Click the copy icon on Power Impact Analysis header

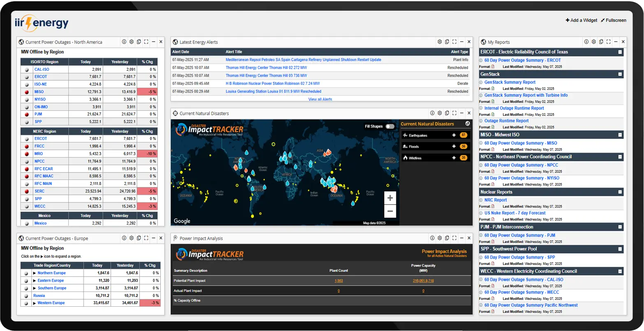coord(447,238)
